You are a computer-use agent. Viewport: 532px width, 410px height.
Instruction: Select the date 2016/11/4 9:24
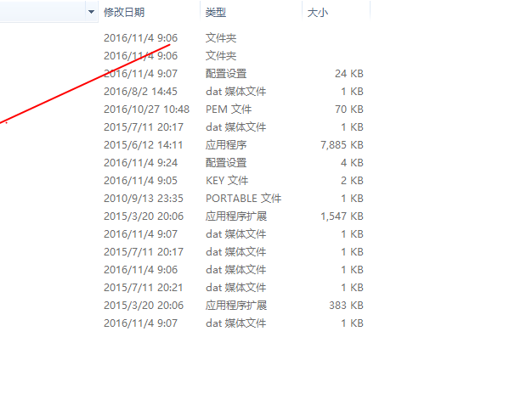[140, 163]
